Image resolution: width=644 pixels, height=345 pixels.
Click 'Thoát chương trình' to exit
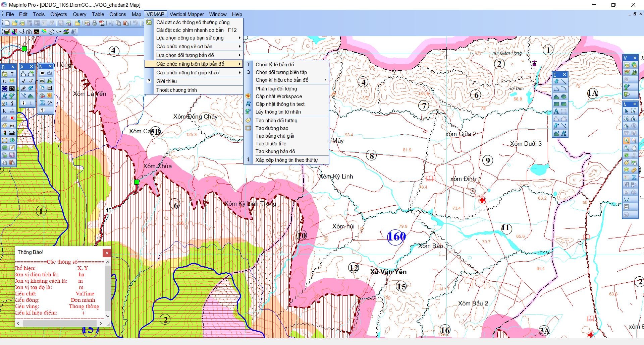point(176,90)
